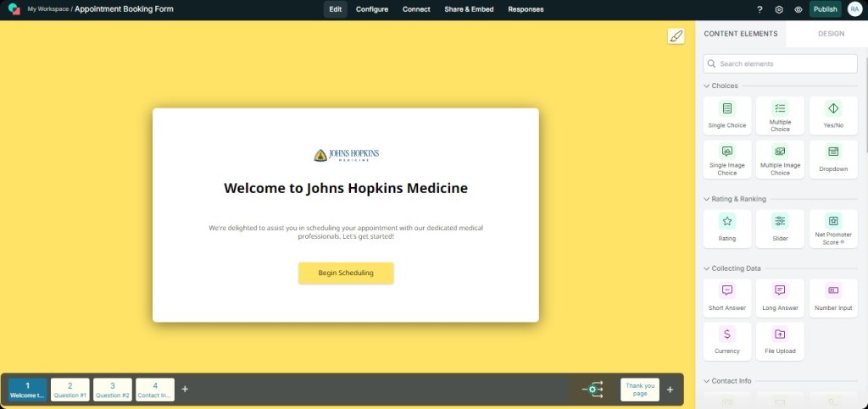Open the logic flow icon in bottom bar

(593, 390)
